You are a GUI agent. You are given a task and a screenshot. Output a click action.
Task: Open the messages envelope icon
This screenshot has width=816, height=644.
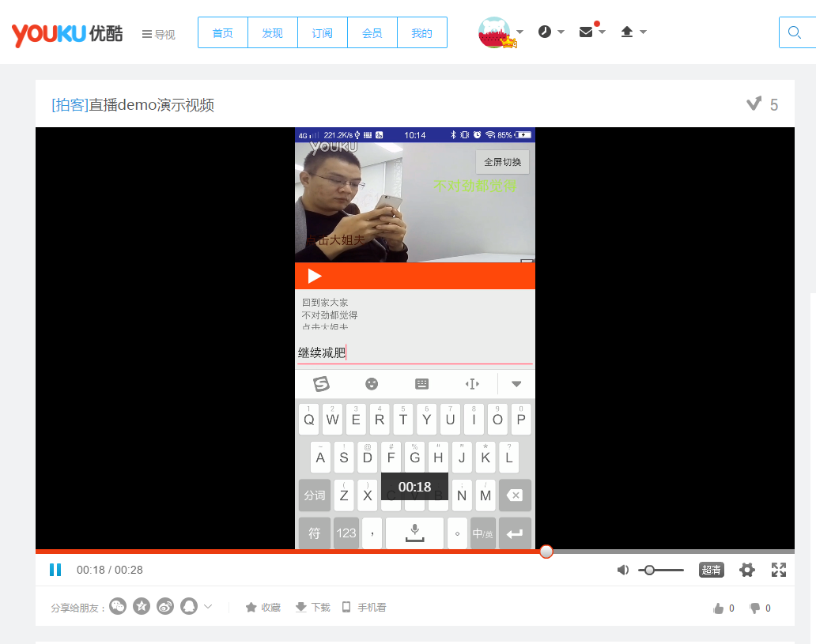586,32
